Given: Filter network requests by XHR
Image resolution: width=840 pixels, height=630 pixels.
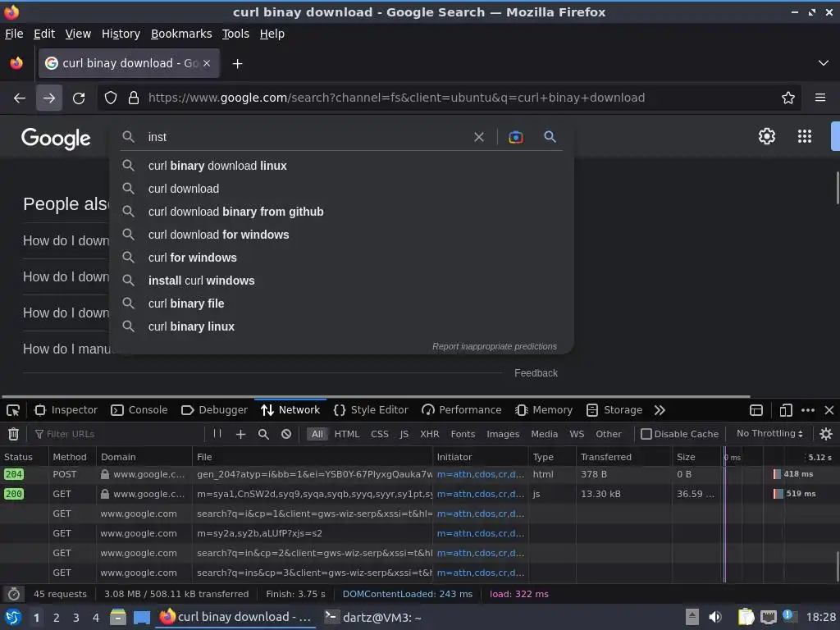Looking at the screenshot, I should click(x=430, y=435).
